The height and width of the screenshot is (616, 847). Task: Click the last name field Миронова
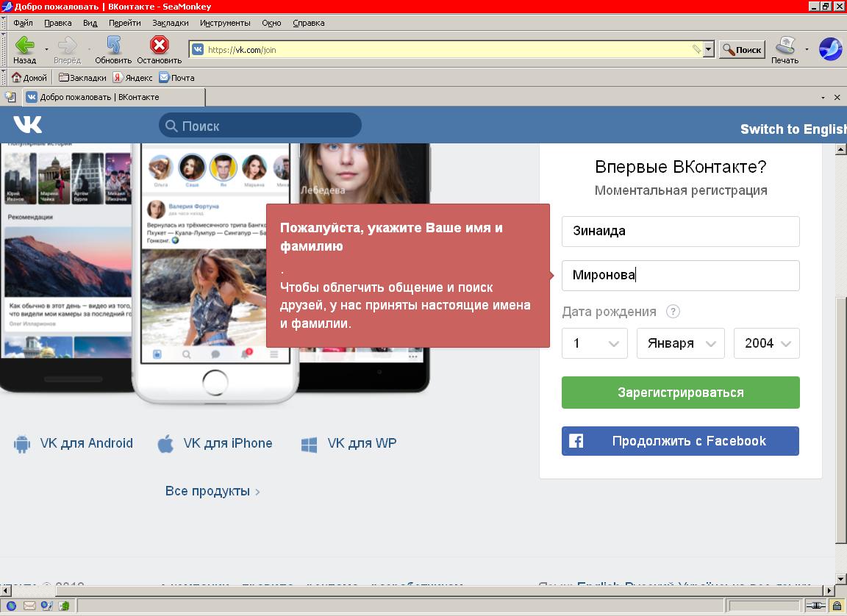point(681,276)
